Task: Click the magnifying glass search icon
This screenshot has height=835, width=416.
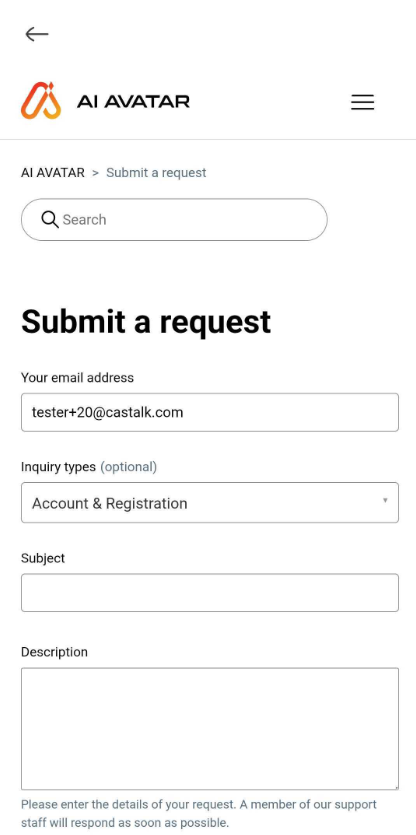Action: tap(50, 219)
